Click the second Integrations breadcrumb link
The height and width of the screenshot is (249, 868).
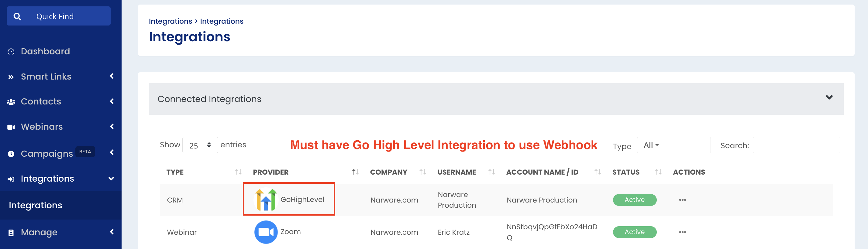(x=222, y=21)
